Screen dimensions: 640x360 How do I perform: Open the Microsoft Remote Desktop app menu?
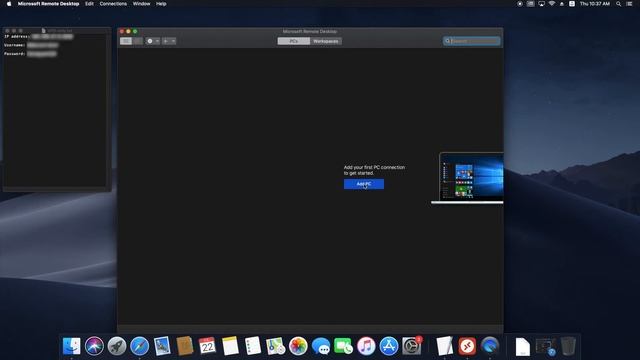coord(48,4)
